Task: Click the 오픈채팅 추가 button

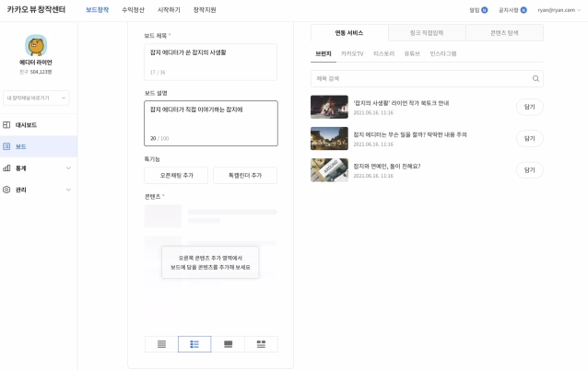Action: [176, 175]
